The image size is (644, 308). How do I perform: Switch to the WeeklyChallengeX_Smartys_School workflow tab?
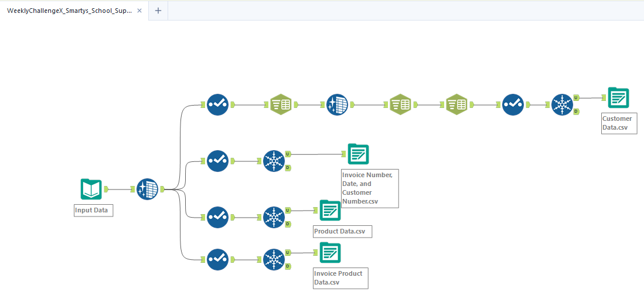[x=69, y=11]
